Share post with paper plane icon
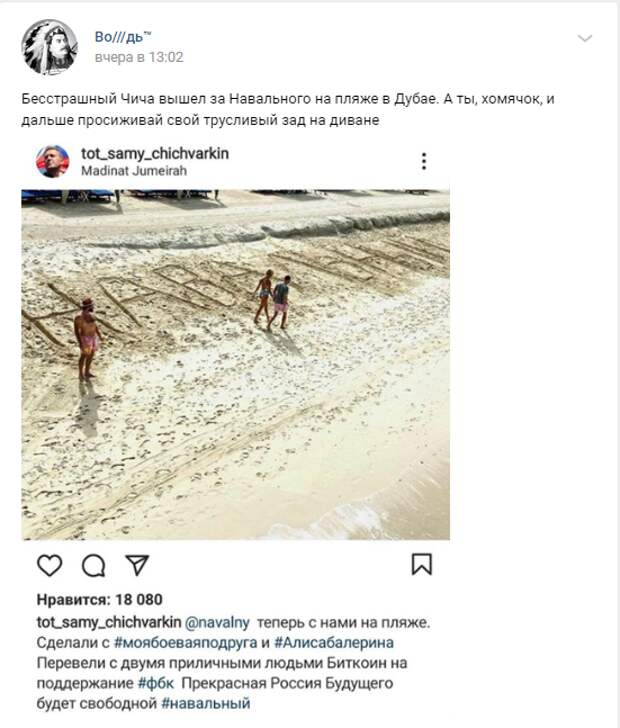Image resolution: width=620 pixels, height=728 pixels. (x=137, y=565)
